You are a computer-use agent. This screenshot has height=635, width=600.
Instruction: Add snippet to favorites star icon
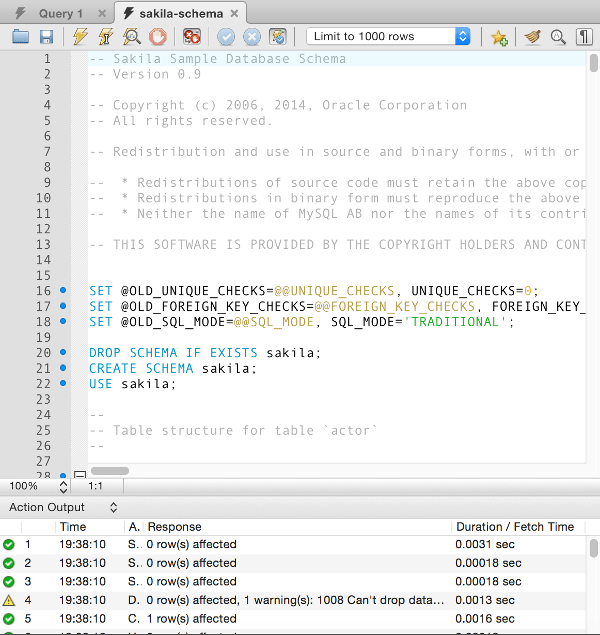pyautogui.click(x=499, y=37)
